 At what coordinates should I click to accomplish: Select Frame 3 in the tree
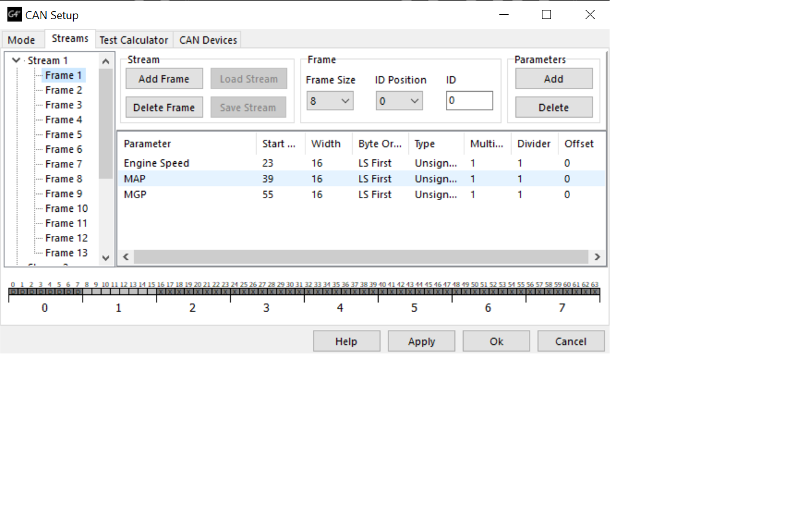click(x=63, y=105)
